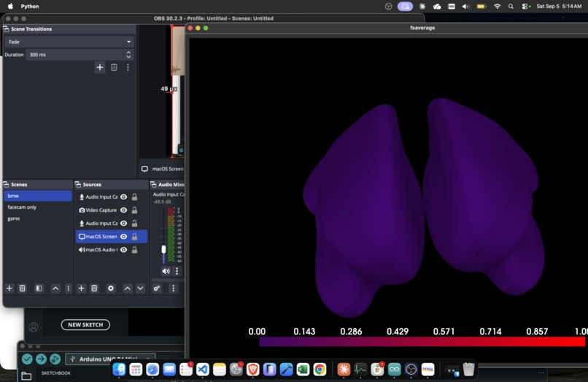The width and height of the screenshot is (588, 382).
Task: Open Arduino IDE from the Dock
Action: (x=394, y=370)
